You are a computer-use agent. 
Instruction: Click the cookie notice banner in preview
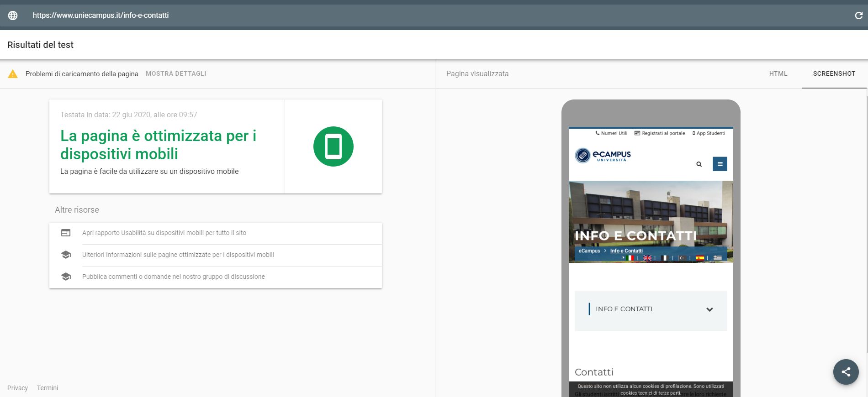click(x=651, y=389)
